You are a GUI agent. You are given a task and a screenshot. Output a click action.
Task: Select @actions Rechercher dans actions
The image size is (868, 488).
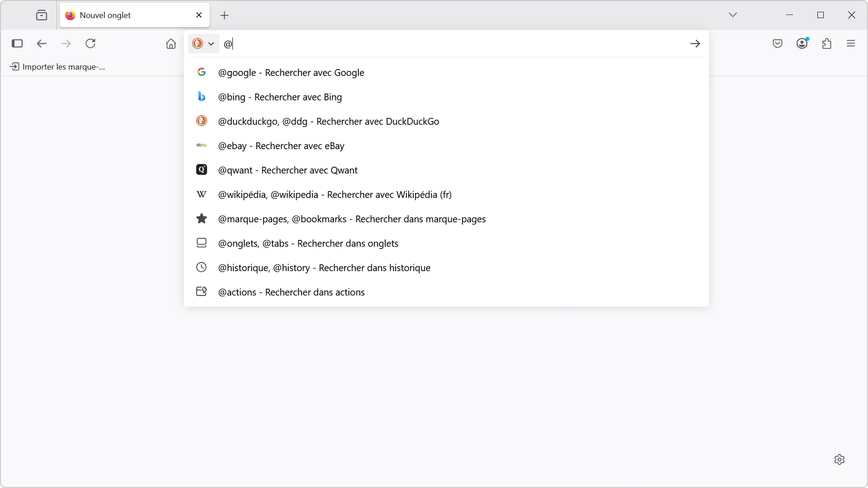click(x=446, y=292)
